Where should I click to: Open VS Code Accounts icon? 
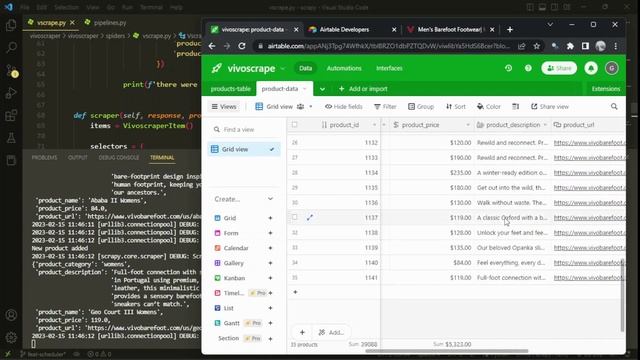click(x=11, y=315)
